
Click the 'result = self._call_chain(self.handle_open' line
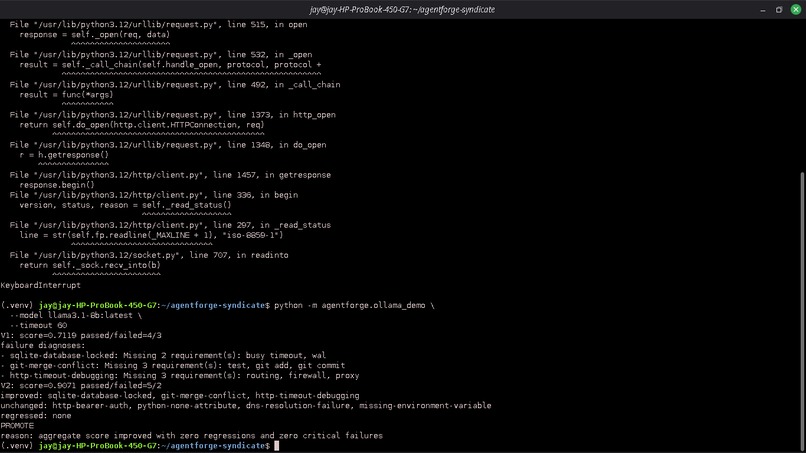170,65
